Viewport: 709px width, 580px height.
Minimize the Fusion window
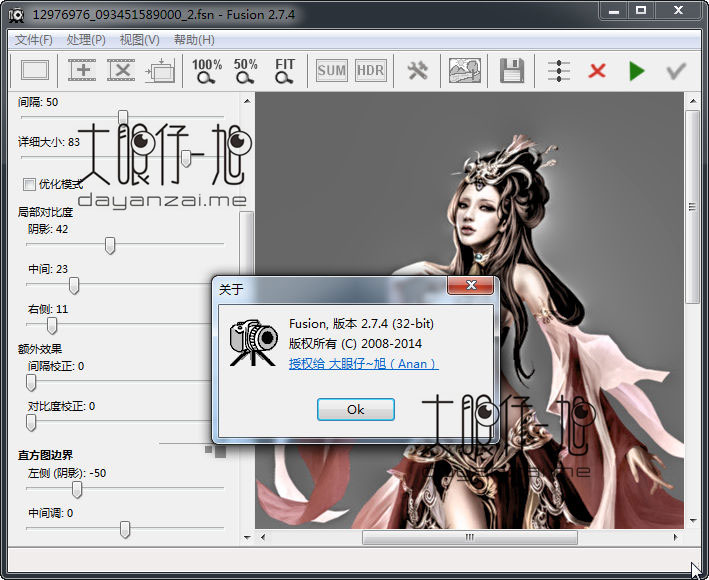coord(614,11)
